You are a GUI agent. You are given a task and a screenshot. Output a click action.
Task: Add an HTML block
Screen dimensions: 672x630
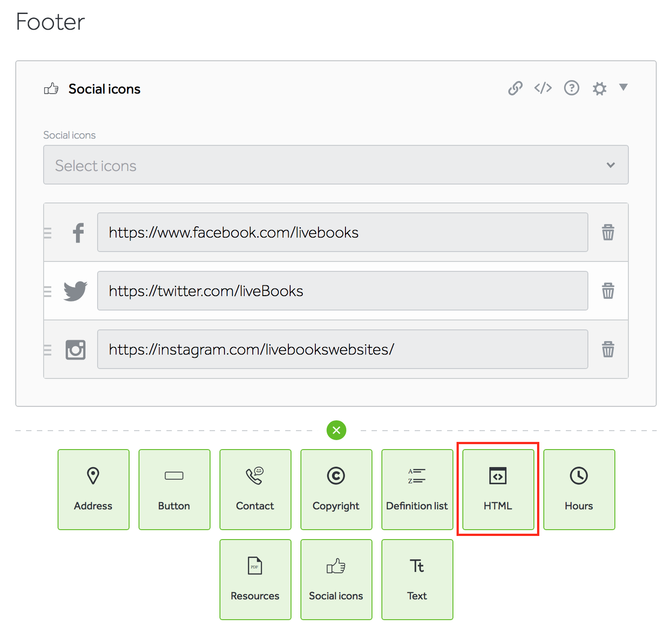pyautogui.click(x=498, y=490)
